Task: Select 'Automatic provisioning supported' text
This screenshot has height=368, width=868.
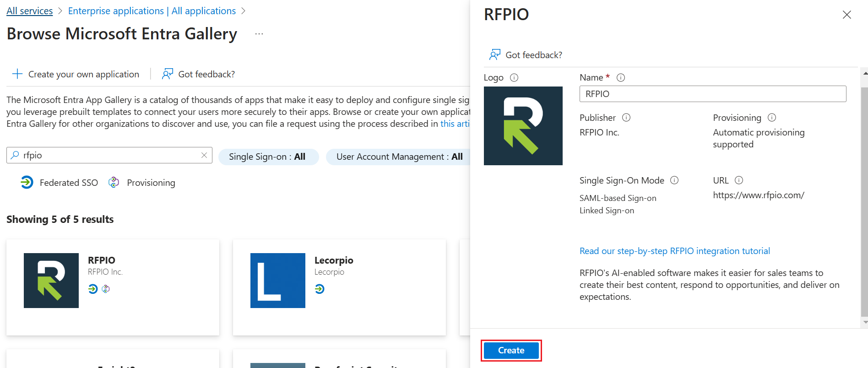Action: (x=759, y=138)
